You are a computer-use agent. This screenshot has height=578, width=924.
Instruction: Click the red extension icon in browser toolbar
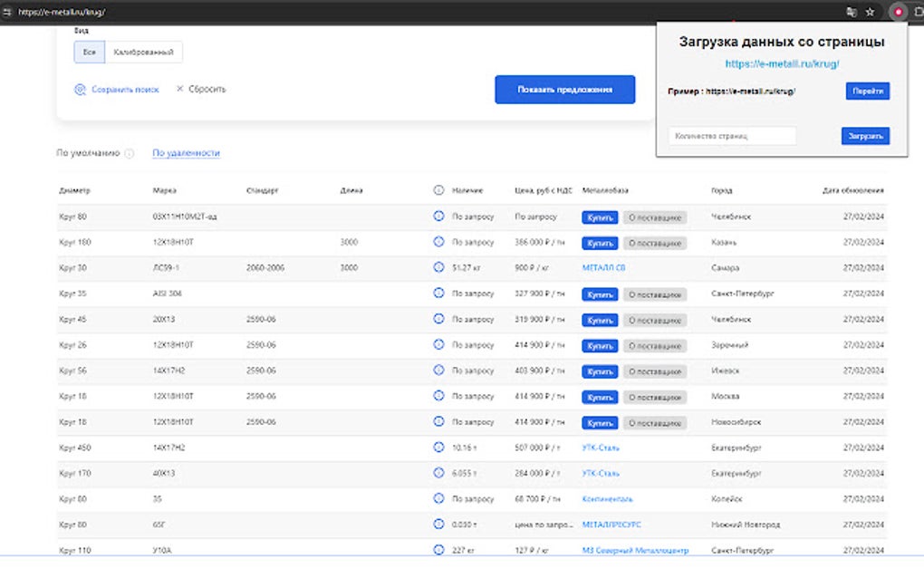[x=898, y=12]
